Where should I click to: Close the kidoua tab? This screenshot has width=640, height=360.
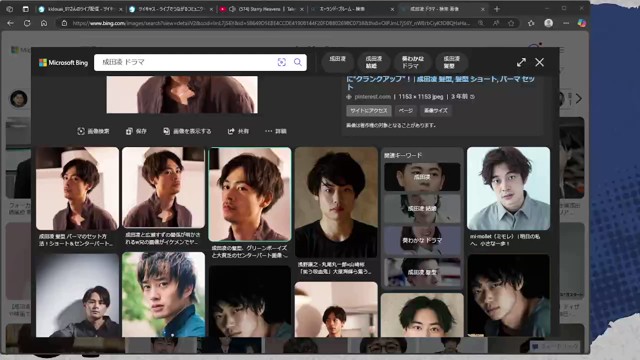[120, 9]
